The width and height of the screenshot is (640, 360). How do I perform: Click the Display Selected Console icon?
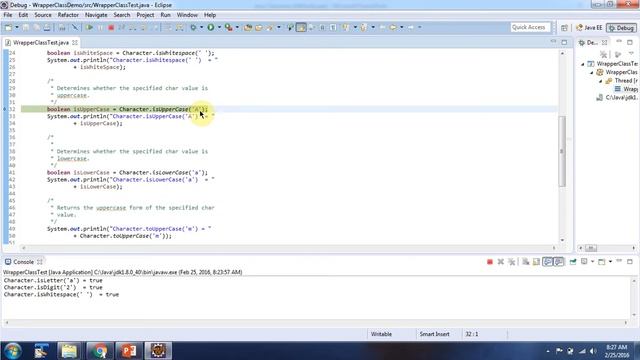pyautogui.click(x=584, y=262)
